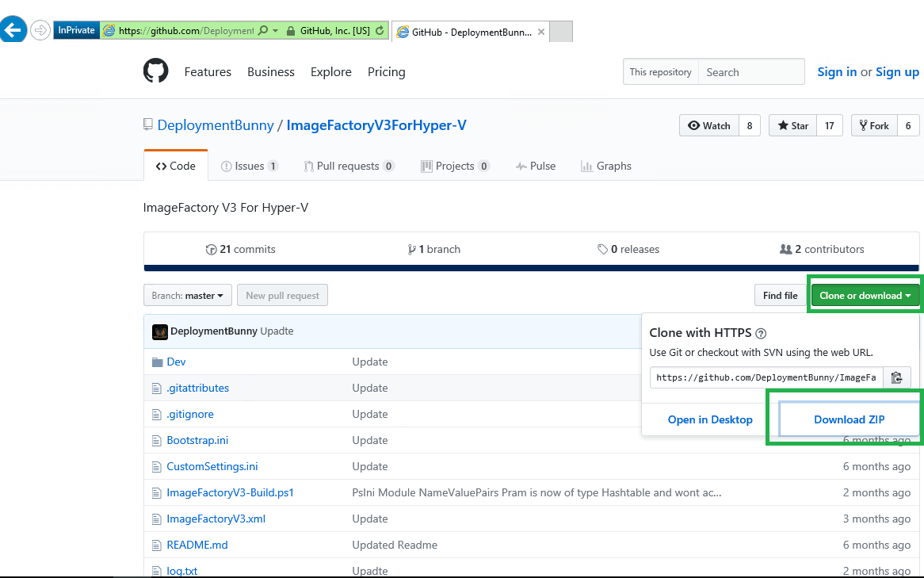Viewport: 924px width, 578px height.
Task: Open the address bar dropdown arrow
Action: (x=275, y=31)
